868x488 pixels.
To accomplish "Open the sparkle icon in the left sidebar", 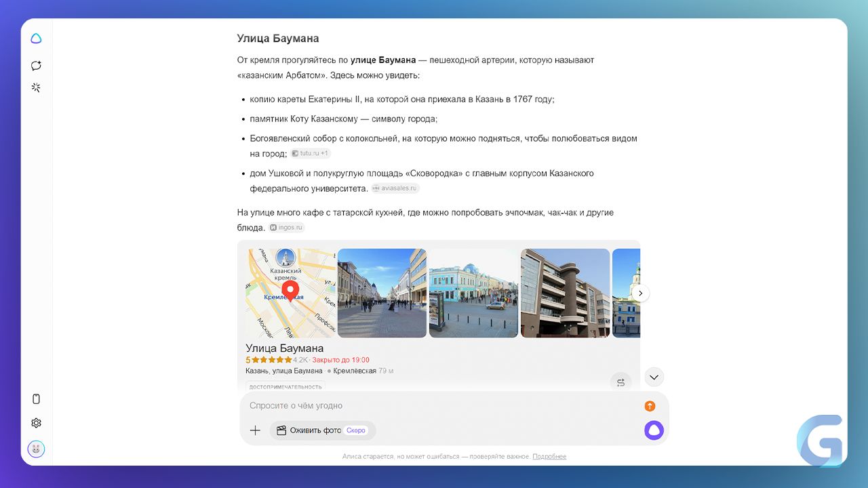I will coord(37,87).
